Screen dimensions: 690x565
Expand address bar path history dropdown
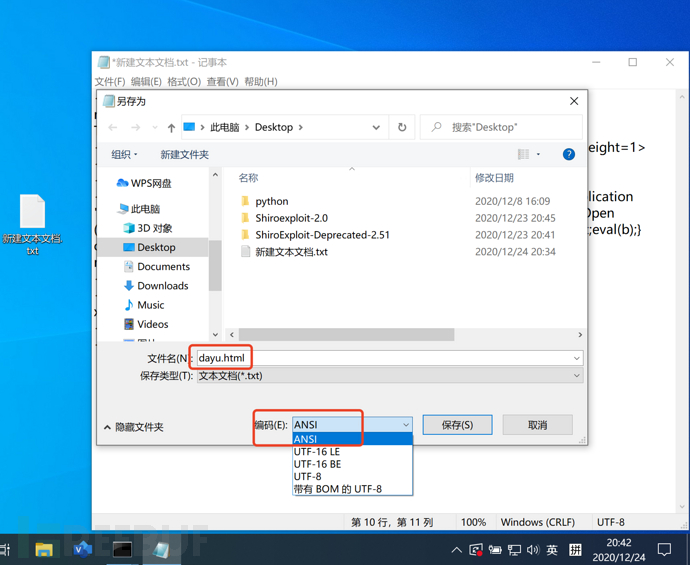click(x=376, y=128)
